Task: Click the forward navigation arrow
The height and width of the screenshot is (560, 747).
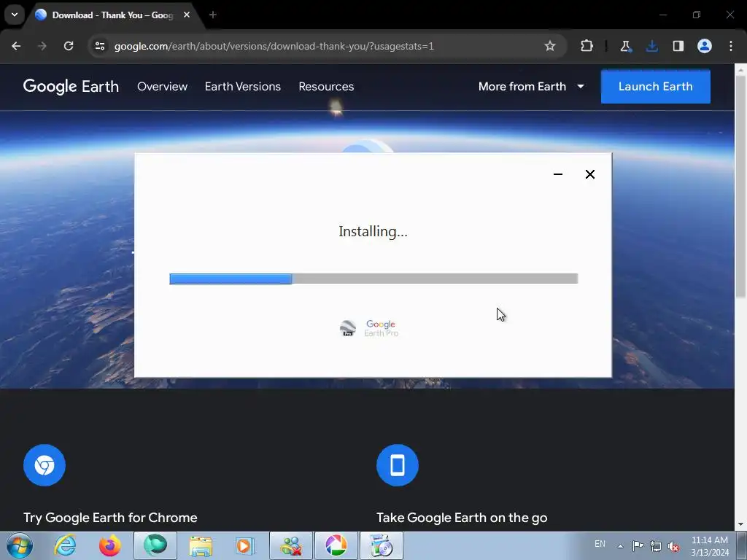Action: pos(42,46)
